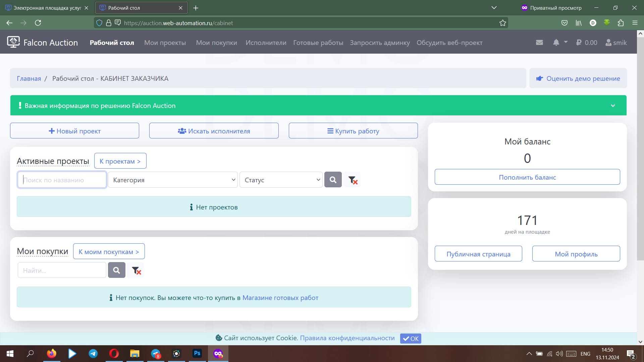Open the Исполнители menu item
Image resolution: width=644 pixels, height=362 pixels.
[266, 43]
